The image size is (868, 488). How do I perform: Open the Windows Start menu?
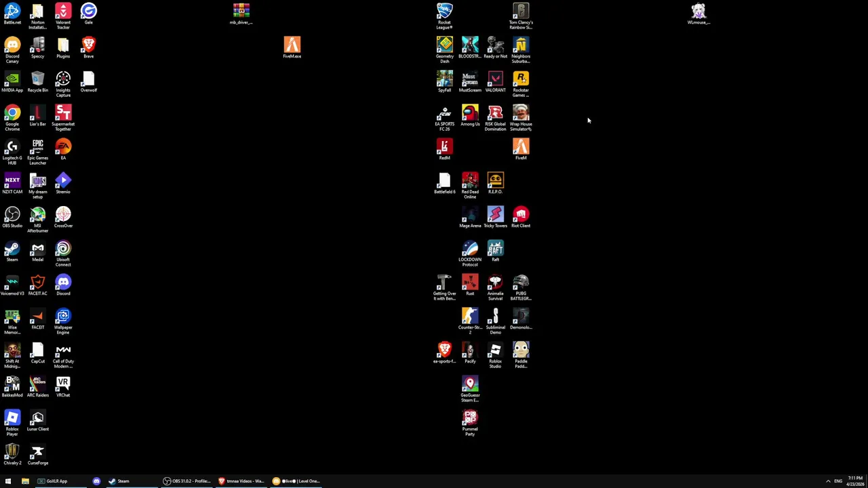8,481
